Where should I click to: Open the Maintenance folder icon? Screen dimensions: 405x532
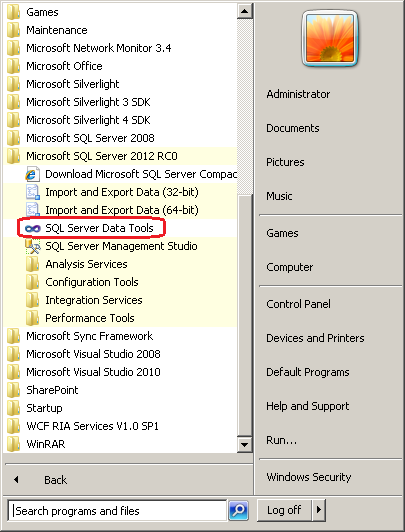pyautogui.click(x=14, y=30)
